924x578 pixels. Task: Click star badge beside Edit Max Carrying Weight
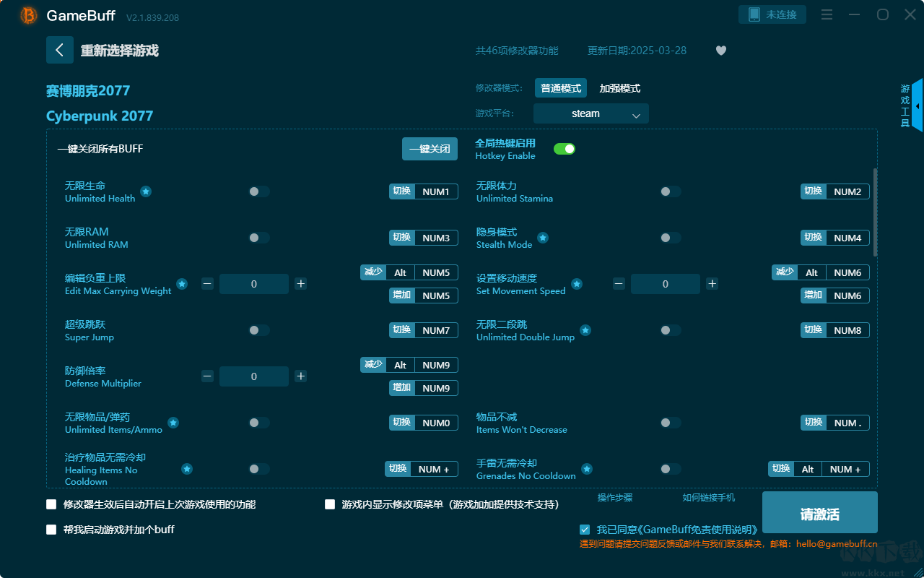[182, 284]
